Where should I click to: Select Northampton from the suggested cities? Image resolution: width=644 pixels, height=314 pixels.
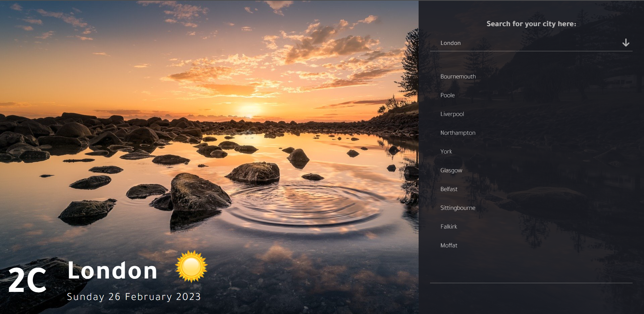[x=458, y=133]
